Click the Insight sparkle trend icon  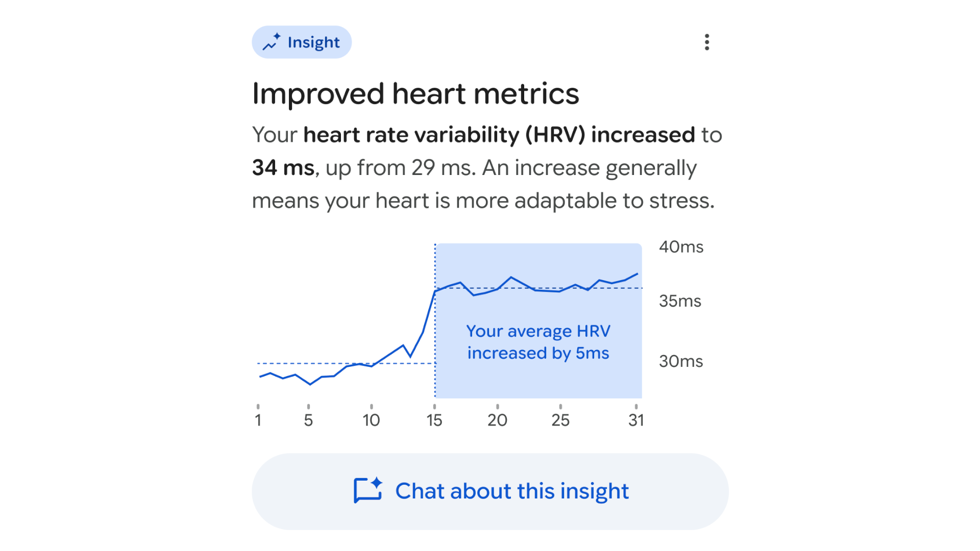(x=272, y=42)
